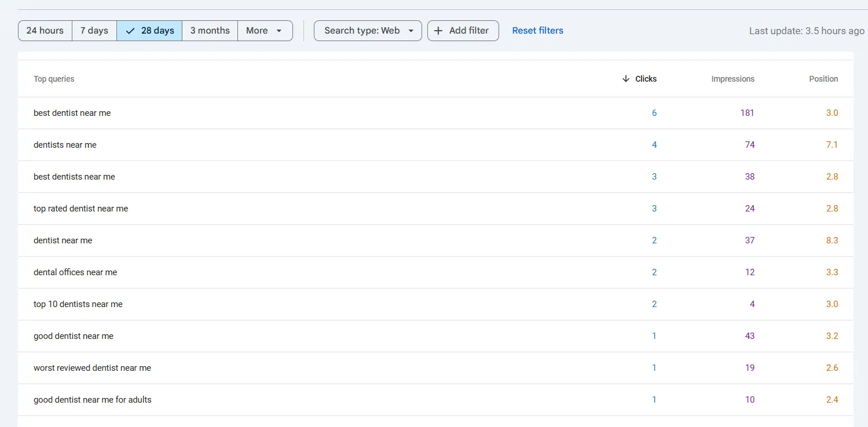The height and width of the screenshot is (427, 868).
Task: Click 'good dentist near me for adults'
Action: [x=93, y=400]
